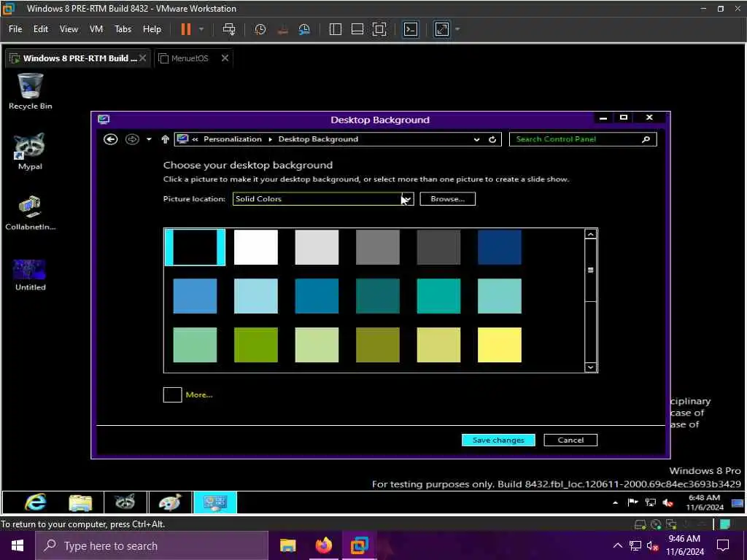
Task: Click the Search Control Panel field
Action: pyautogui.click(x=583, y=139)
